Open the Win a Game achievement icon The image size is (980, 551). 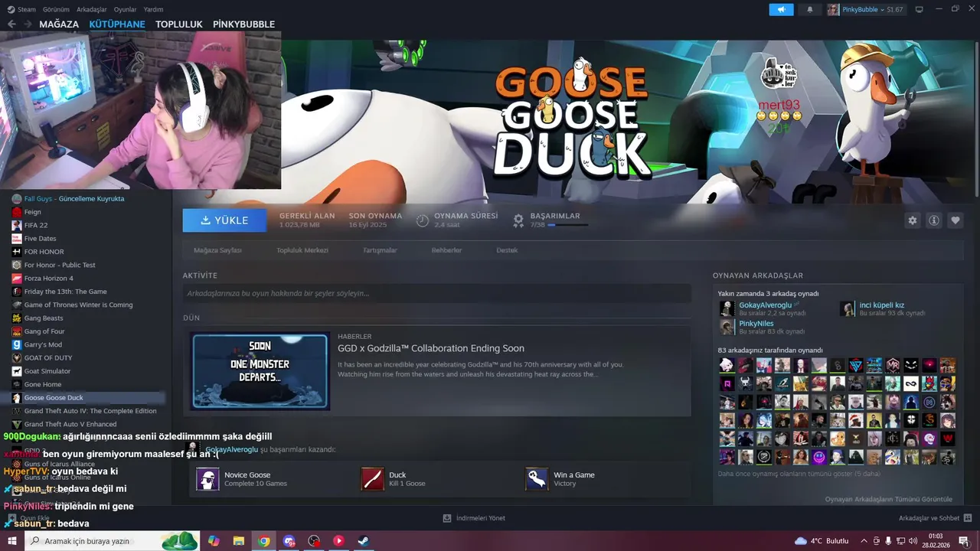537,479
